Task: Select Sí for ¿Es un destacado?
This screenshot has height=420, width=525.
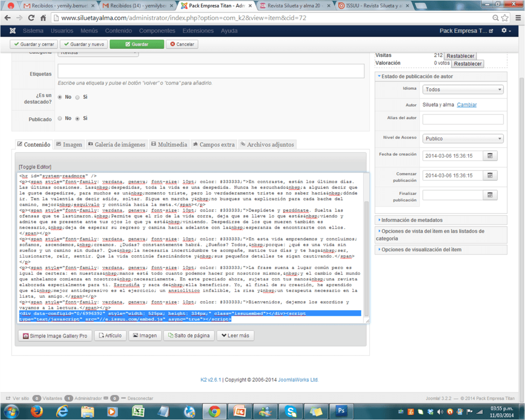Action: 77,97
